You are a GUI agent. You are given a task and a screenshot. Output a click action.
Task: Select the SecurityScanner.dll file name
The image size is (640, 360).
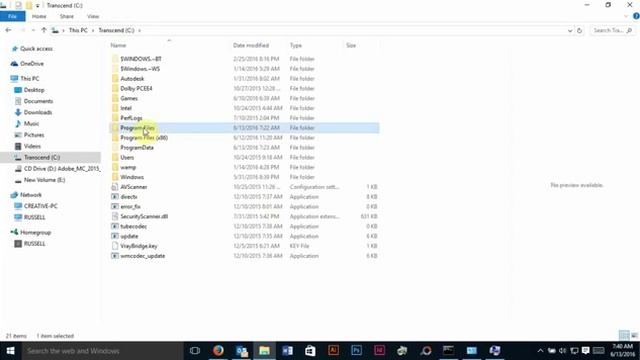[x=144, y=216]
